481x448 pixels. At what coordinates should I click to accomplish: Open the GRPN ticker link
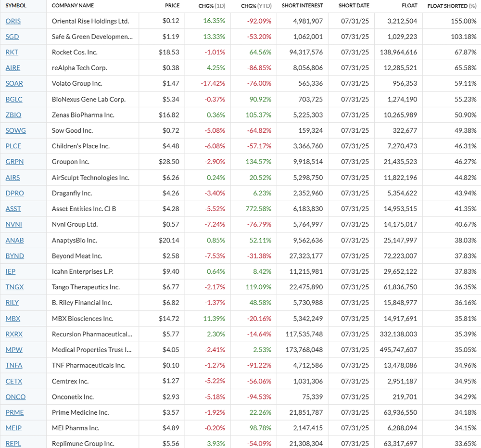coord(14,162)
